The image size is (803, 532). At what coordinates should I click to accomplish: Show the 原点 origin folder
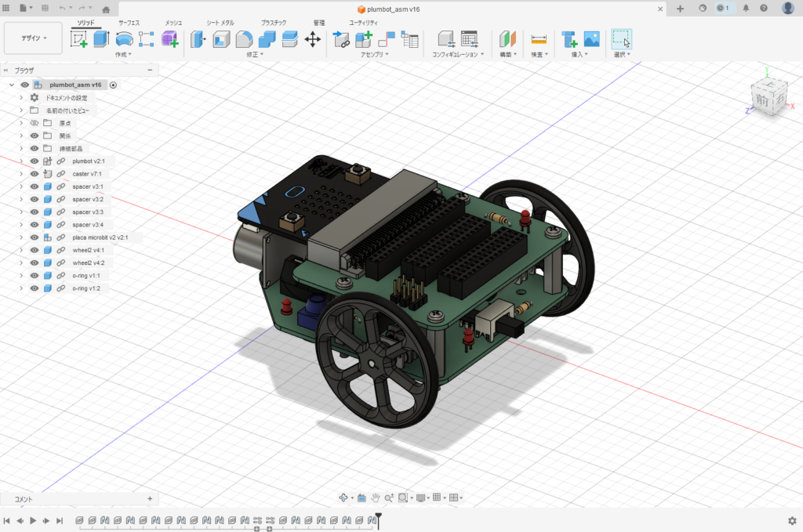(35, 123)
